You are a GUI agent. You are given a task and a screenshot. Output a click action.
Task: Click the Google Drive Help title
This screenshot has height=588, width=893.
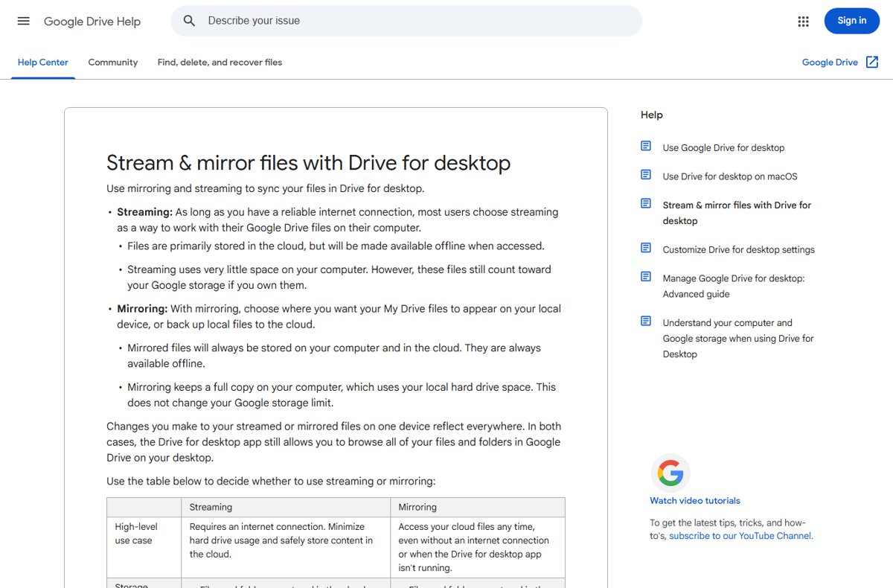click(x=92, y=22)
